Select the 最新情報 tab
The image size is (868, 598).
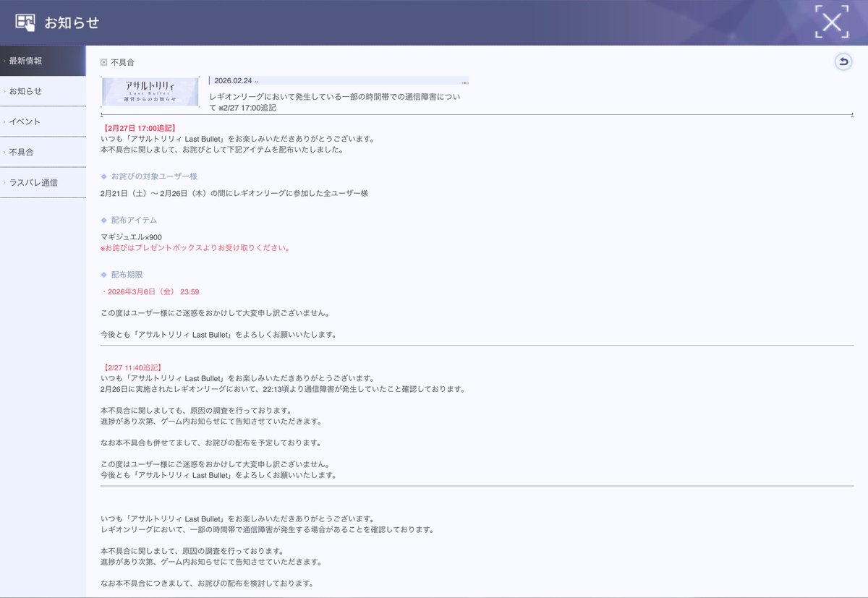(43, 61)
